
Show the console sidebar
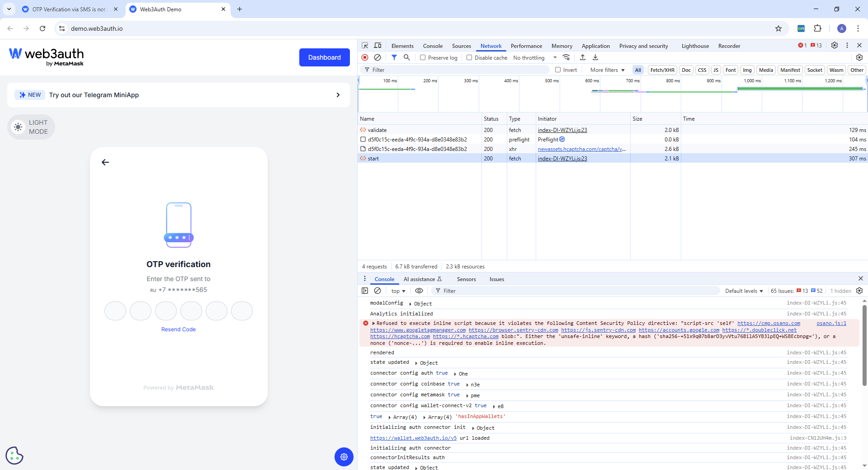tap(365, 291)
